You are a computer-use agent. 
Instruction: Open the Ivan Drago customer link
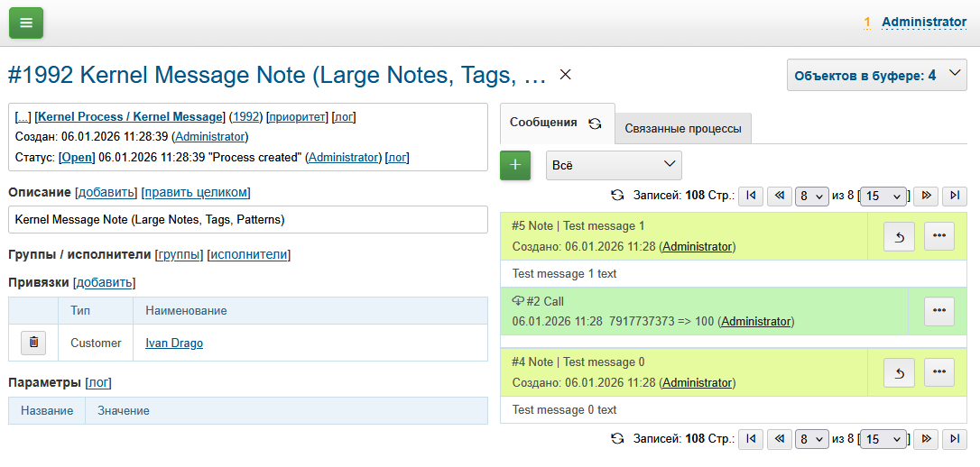pos(174,343)
